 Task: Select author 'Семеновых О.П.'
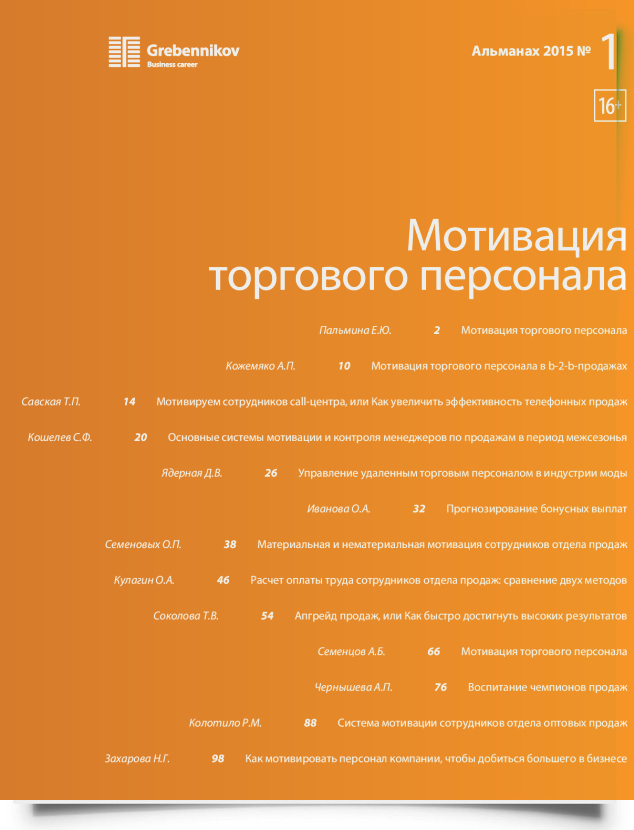pyautogui.click(x=143, y=544)
